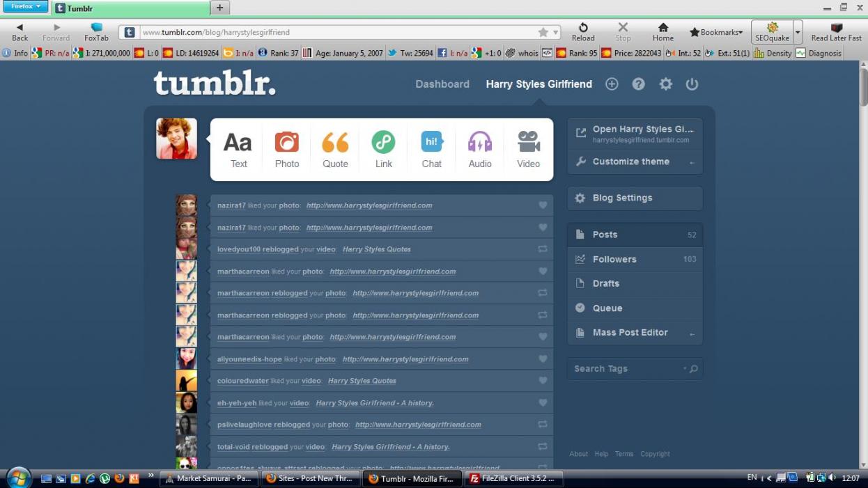The height and width of the screenshot is (488, 868).
Task: Click the search magnifier in Search Tags
Action: [693, 369]
